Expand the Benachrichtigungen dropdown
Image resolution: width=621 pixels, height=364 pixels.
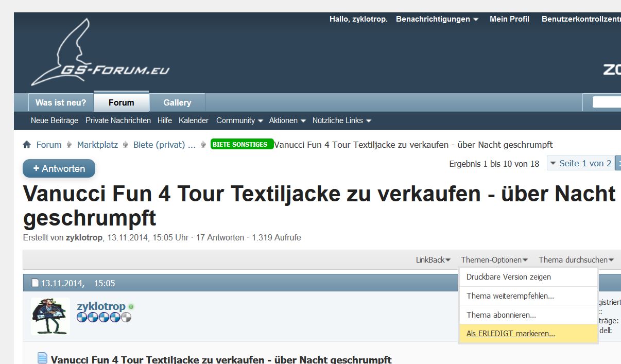tap(437, 19)
